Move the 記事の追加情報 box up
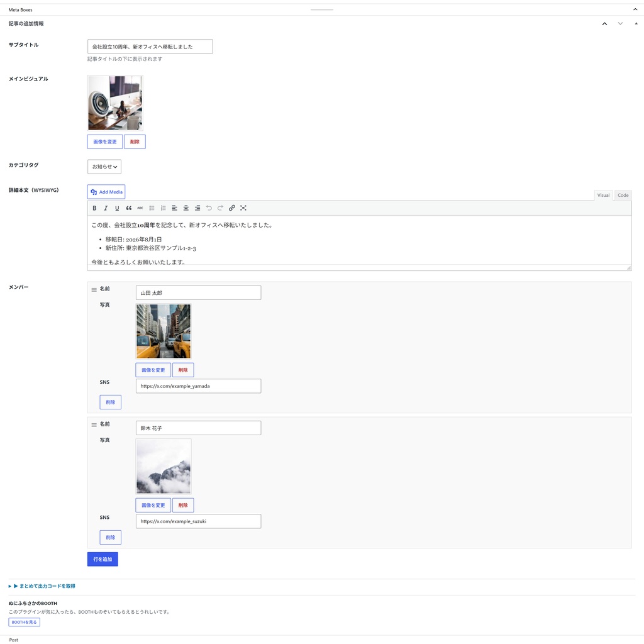This screenshot has width=644, height=644. click(x=604, y=24)
